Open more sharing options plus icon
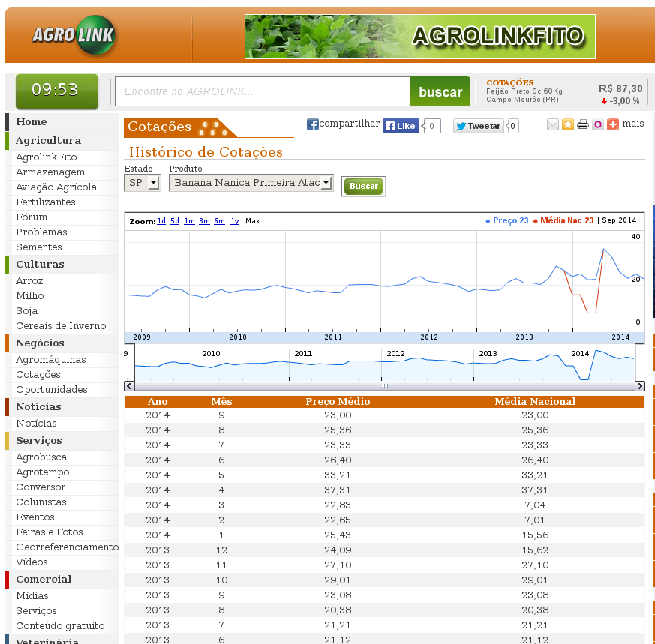Viewport: 655px width, 644px height. coord(613,124)
